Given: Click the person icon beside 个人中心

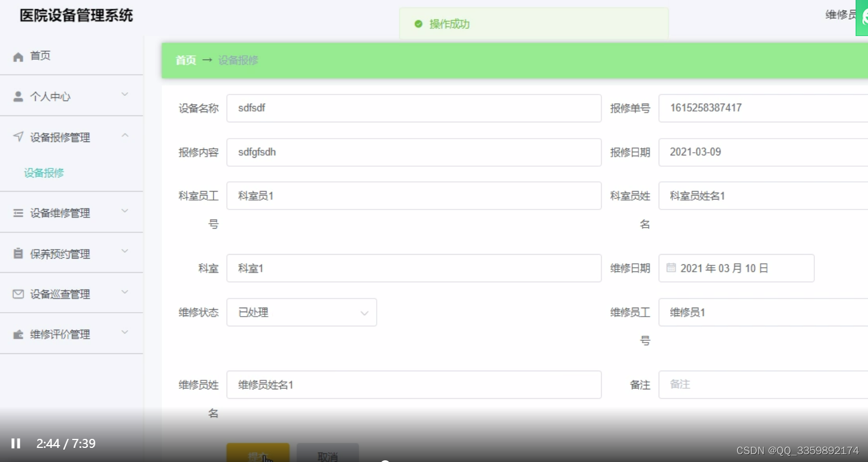Looking at the screenshot, I should (x=18, y=96).
